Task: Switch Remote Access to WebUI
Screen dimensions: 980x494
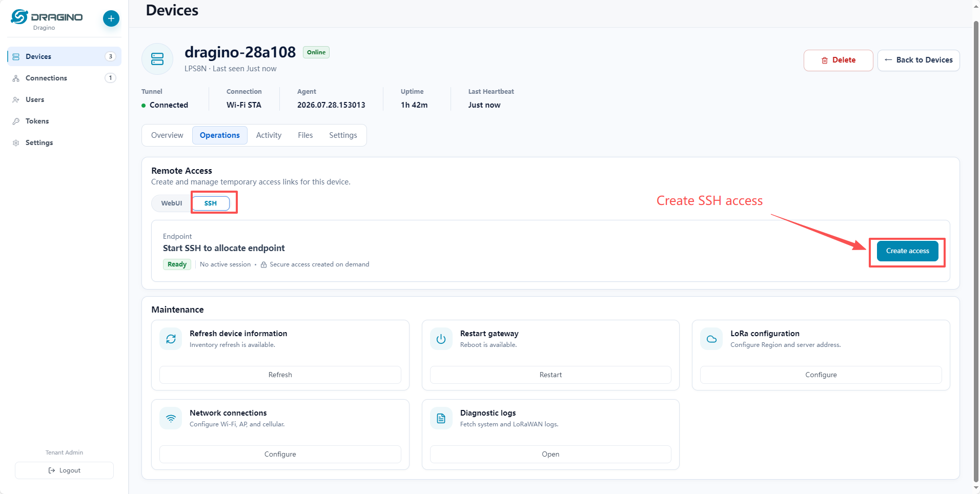Action: (x=172, y=203)
